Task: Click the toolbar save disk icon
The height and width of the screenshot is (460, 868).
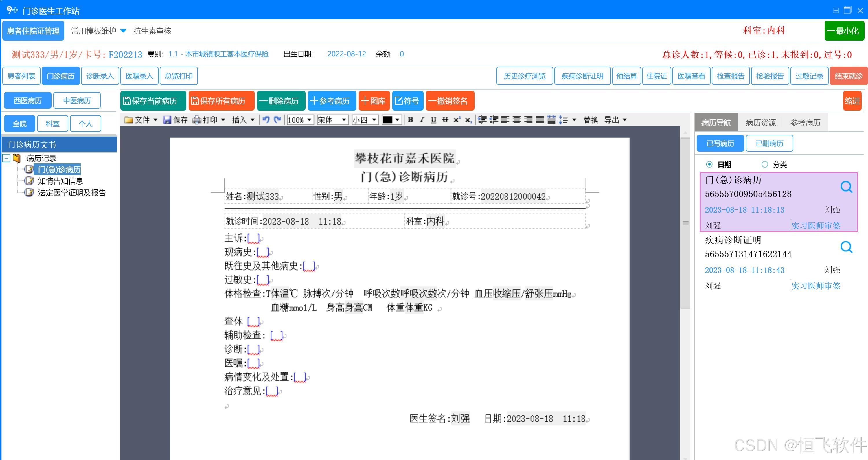Action: 167,120
